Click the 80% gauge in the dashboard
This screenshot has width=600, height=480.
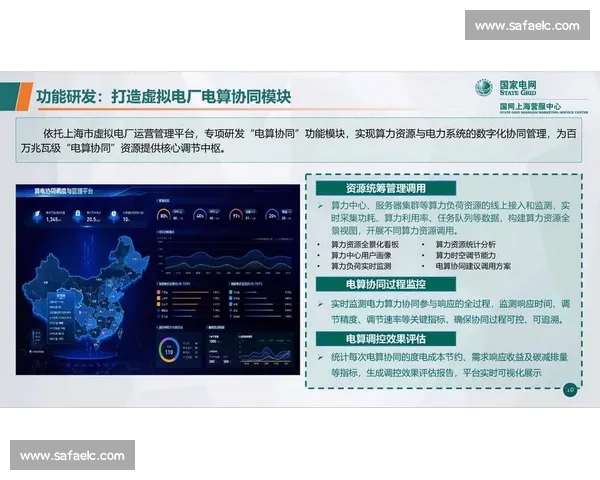(164, 216)
